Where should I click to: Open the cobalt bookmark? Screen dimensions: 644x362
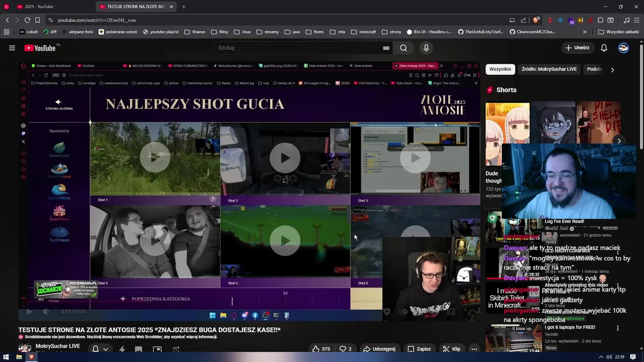tap(29, 32)
